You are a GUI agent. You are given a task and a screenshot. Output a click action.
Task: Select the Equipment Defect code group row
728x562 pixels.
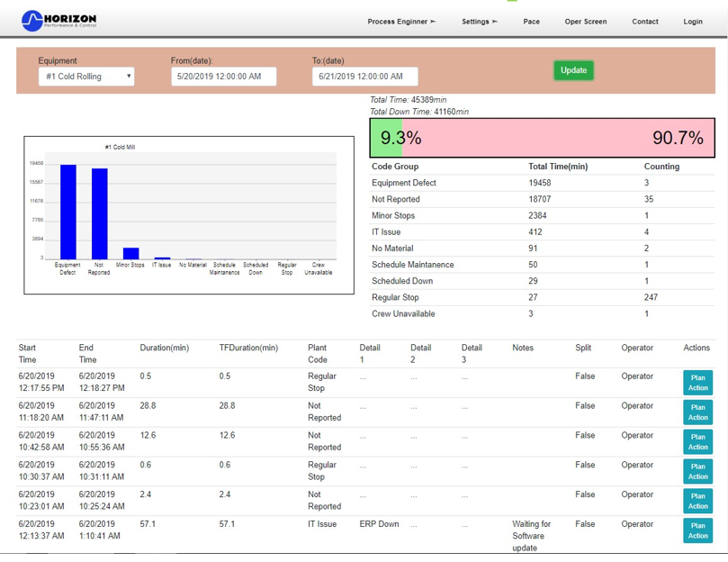tap(542, 183)
